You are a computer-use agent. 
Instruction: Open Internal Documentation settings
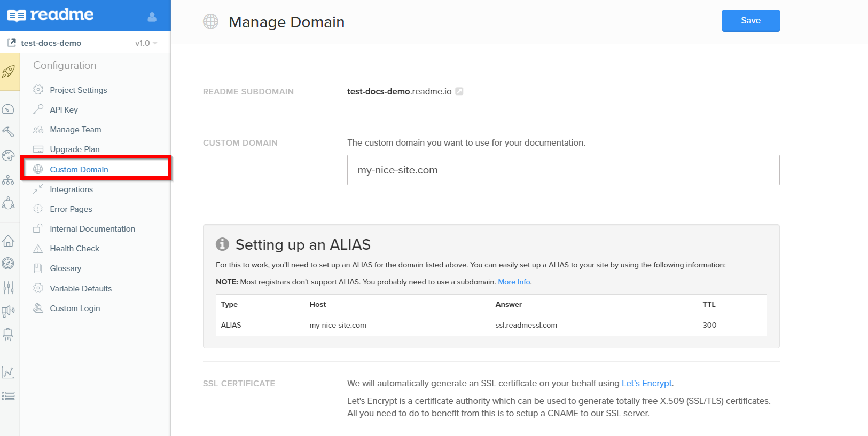pyautogui.click(x=92, y=228)
